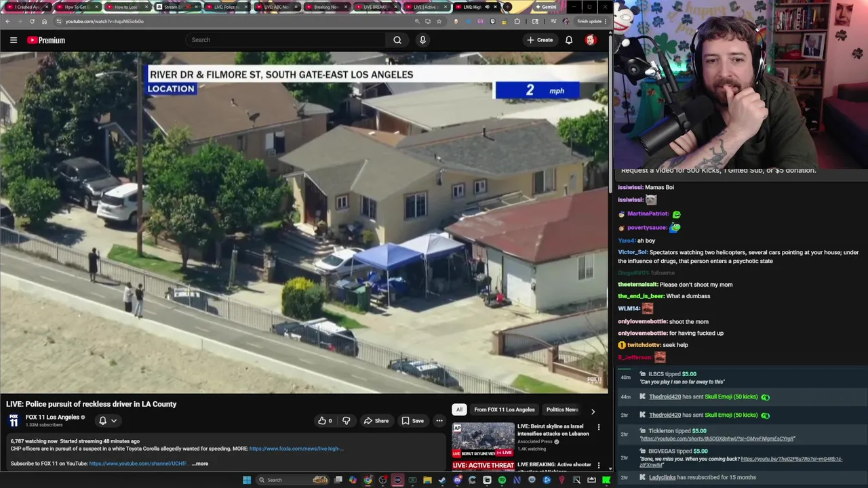Select the Politics News chip

click(x=562, y=409)
